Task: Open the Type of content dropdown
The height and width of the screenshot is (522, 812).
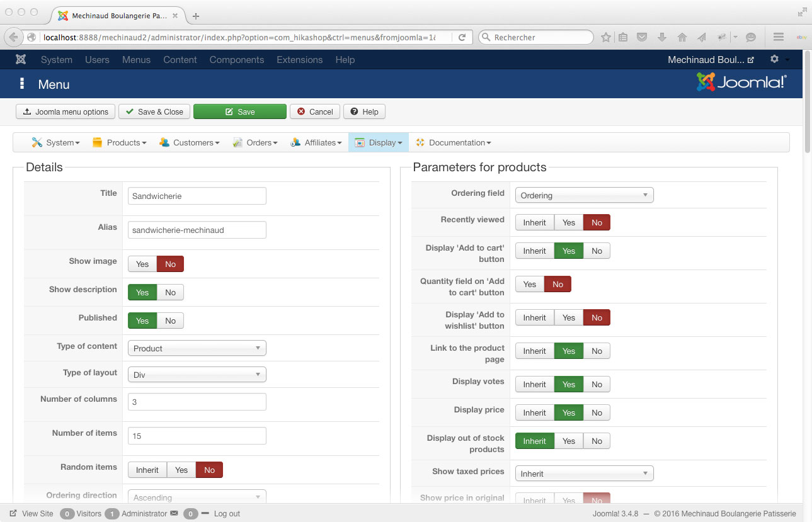Action: (x=197, y=348)
